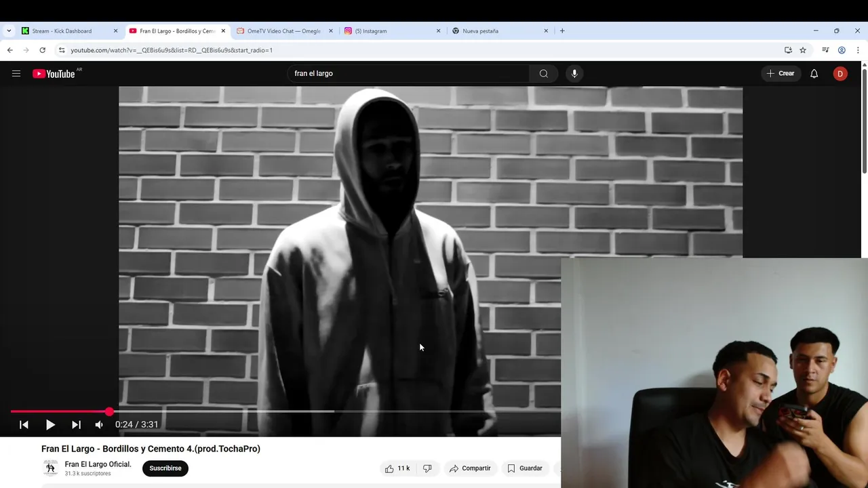Viewport: 868px width, 488px height.
Task: Click the video title text
Action: pos(151,449)
